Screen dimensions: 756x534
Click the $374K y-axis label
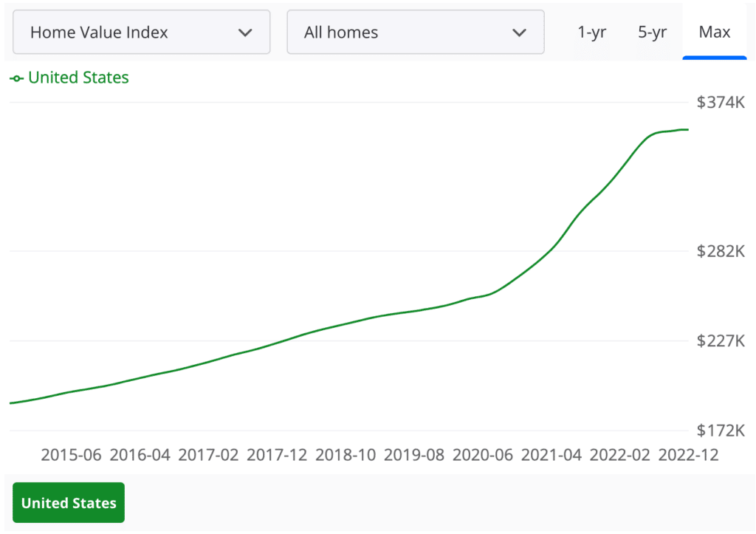pos(721,102)
